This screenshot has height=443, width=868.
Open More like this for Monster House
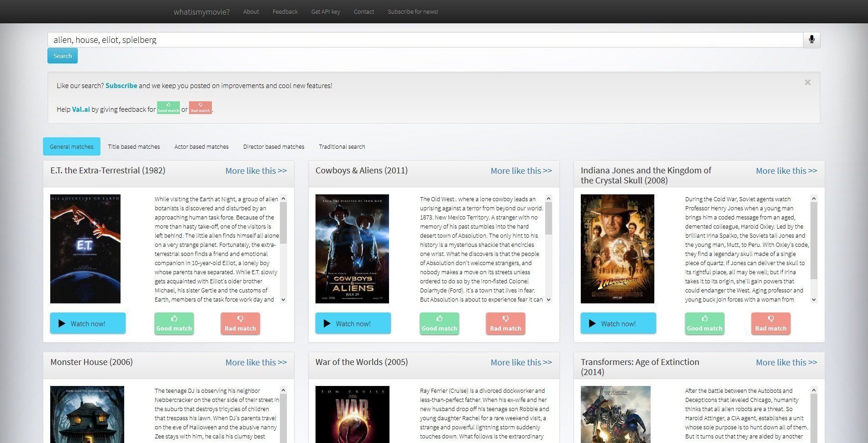point(256,362)
